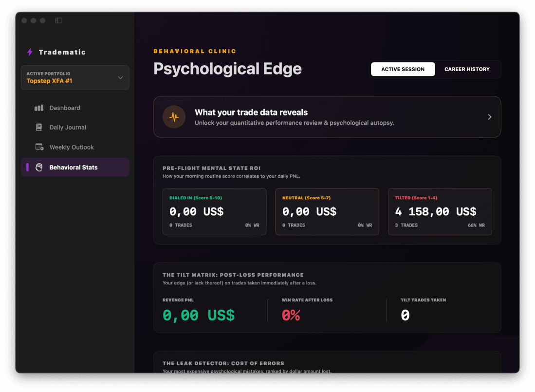
Task: Click the Weekly Outlook calendar icon
Action: tap(39, 147)
